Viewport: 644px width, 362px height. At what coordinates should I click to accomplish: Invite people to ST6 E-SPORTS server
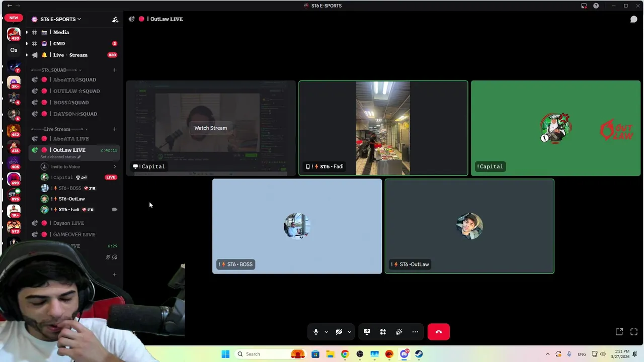coord(115,19)
